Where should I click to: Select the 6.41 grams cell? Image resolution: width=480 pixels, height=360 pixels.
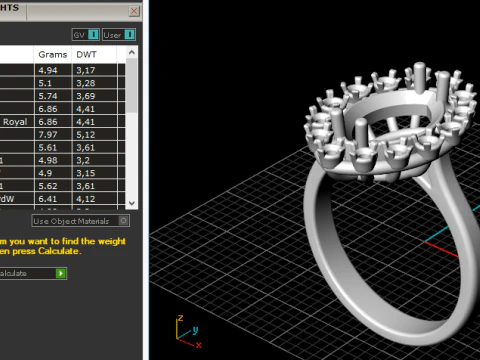point(53,199)
